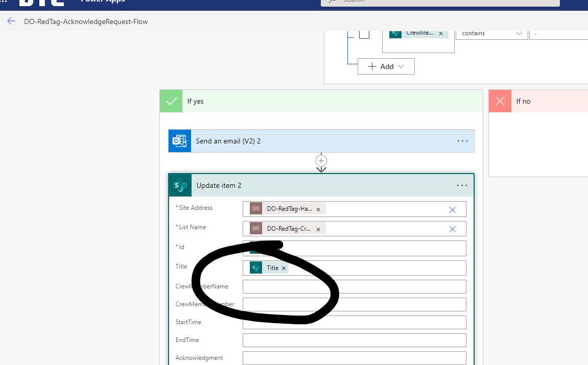This screenshot has width=588, height=365.
Task: Click the search magnifier icon in the top bar
Action: tap(332, 2)
